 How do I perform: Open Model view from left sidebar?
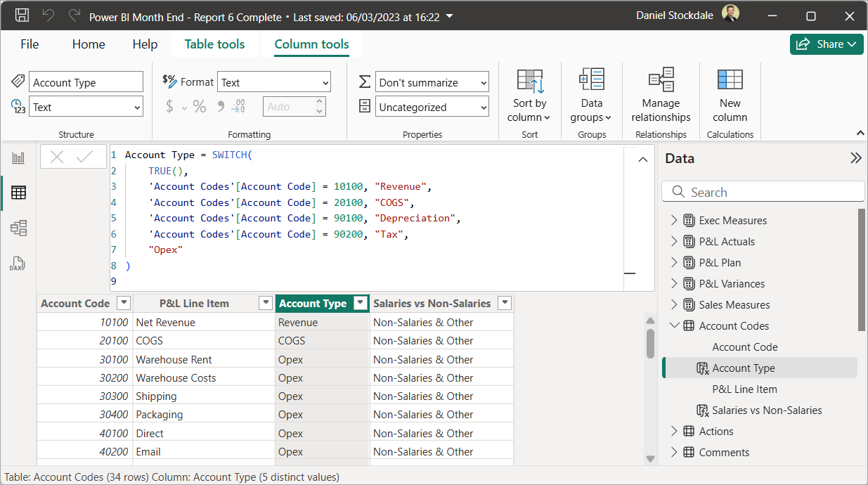point(18,228)
